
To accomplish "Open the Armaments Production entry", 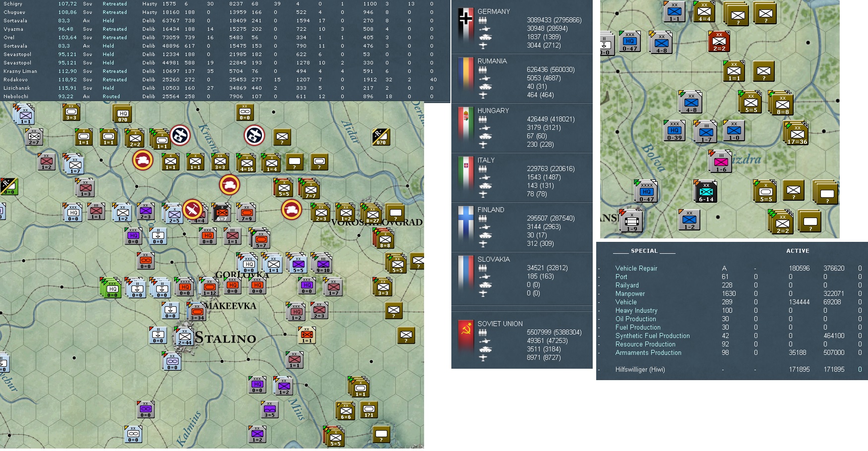I will click(x=648, y=352).
